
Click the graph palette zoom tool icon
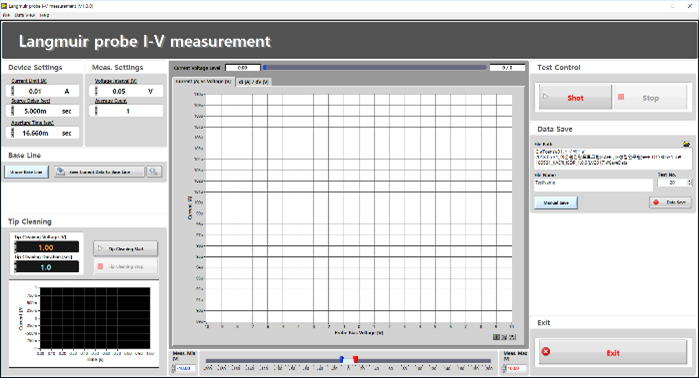[x=505, y=337]
